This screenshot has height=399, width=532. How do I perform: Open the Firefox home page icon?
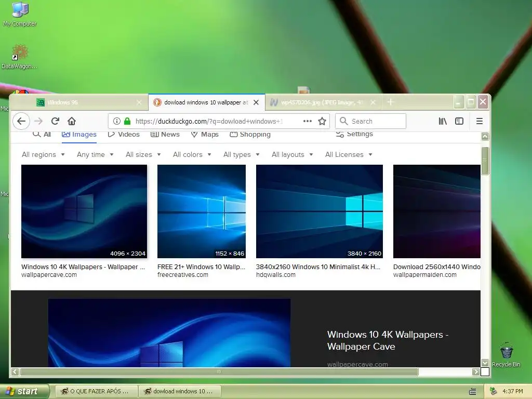[72, 121]
